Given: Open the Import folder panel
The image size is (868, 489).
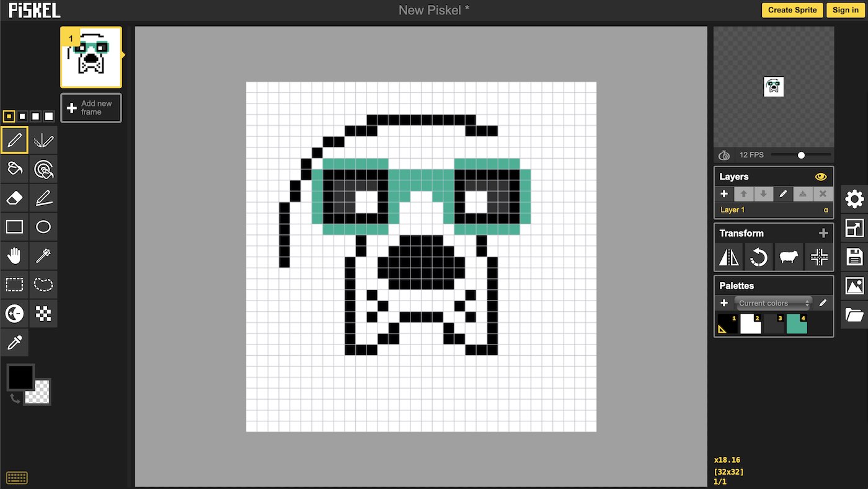Looking at the screenshot, I should point(854,315).
